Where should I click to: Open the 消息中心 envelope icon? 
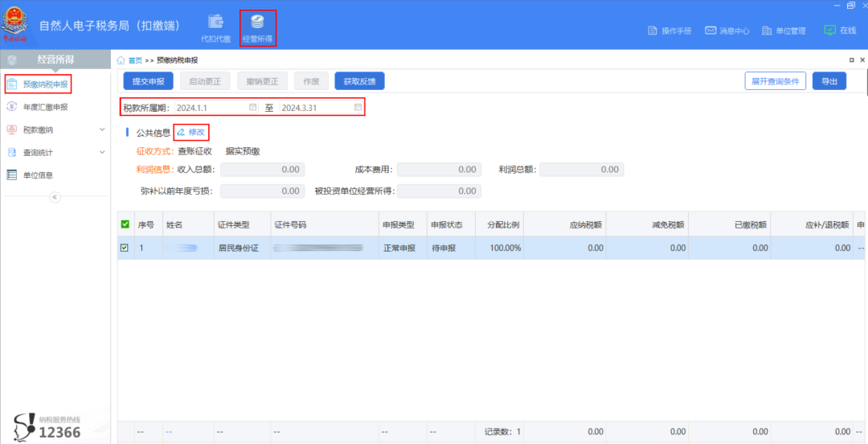(x=710, y=31)
